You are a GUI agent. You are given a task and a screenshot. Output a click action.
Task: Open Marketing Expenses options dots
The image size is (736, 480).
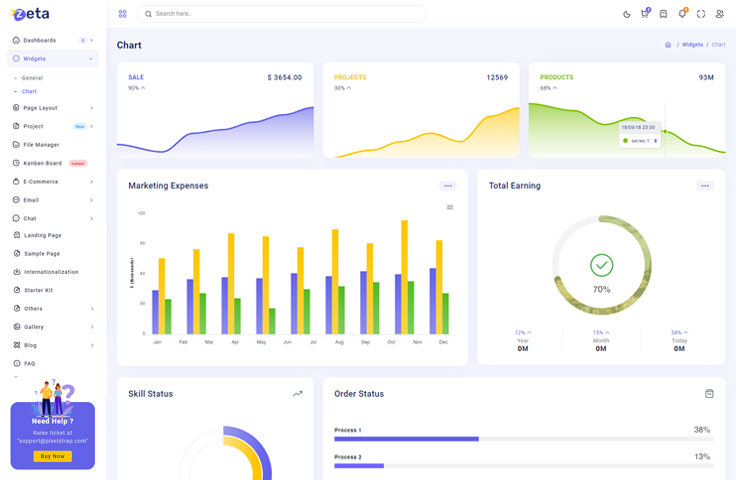point(448,186)
